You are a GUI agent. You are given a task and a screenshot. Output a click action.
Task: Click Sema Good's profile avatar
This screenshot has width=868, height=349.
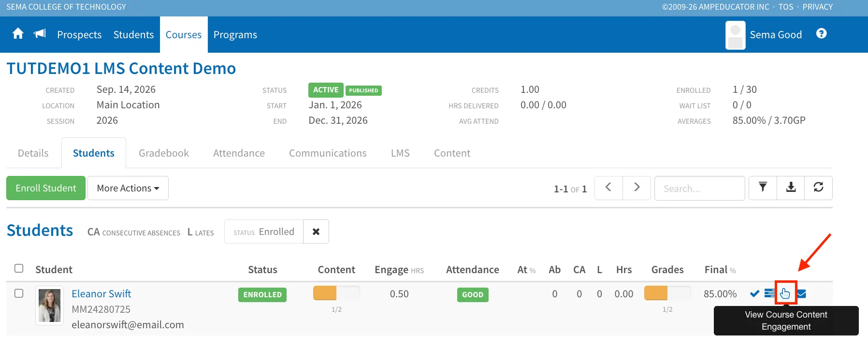(x=735, y=35)
